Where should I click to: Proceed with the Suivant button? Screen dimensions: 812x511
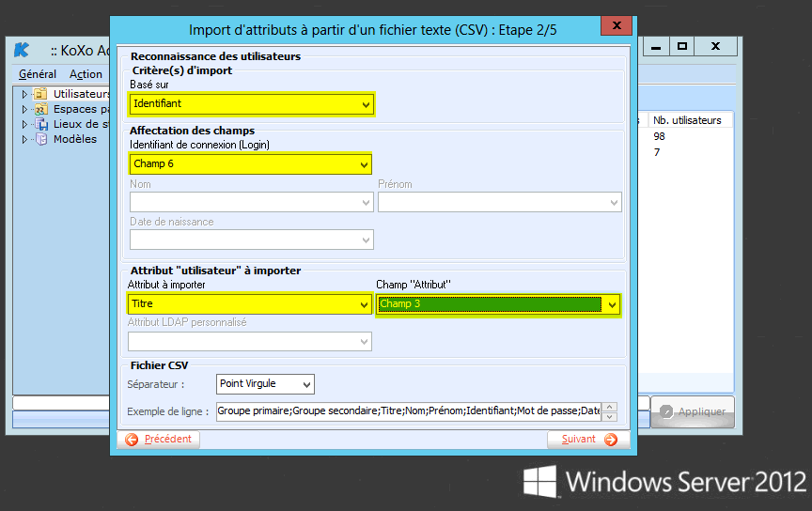pyautogui.click(x=589, y=440)
